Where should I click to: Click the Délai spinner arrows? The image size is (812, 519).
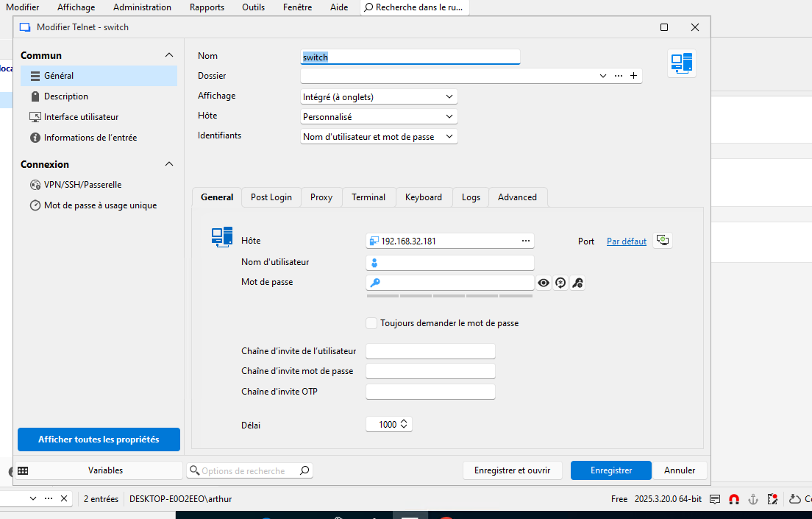pyautogui.click(x=405, y=425)
